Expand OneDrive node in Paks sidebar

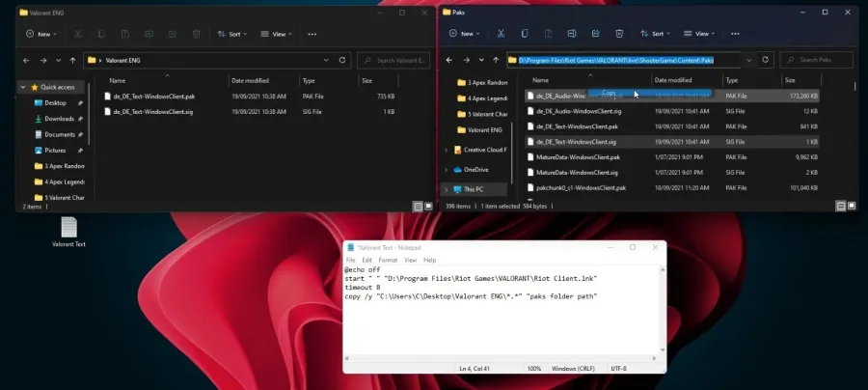point(447,170)
